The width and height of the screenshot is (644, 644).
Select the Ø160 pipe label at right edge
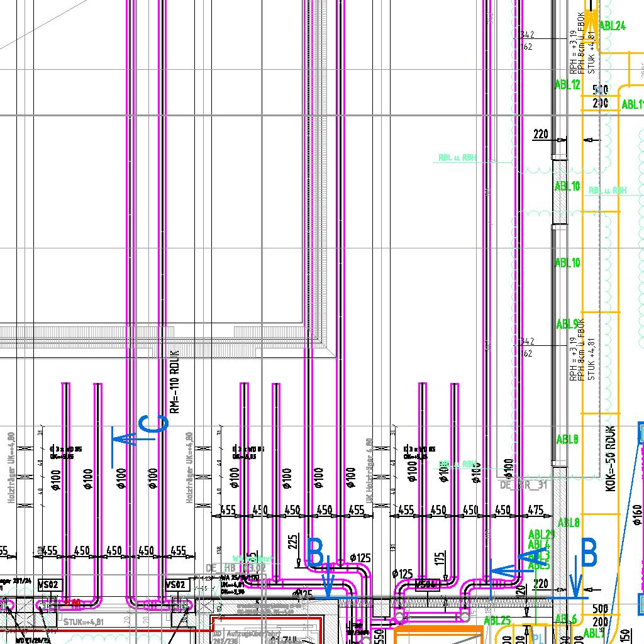pos(635,517)
